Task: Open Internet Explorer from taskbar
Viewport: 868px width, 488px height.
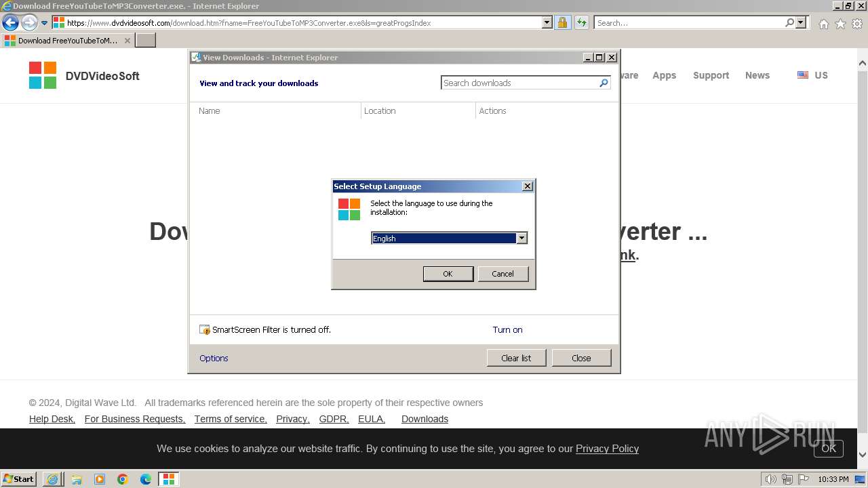Action: pyautogui.click(x=52, y=479)
